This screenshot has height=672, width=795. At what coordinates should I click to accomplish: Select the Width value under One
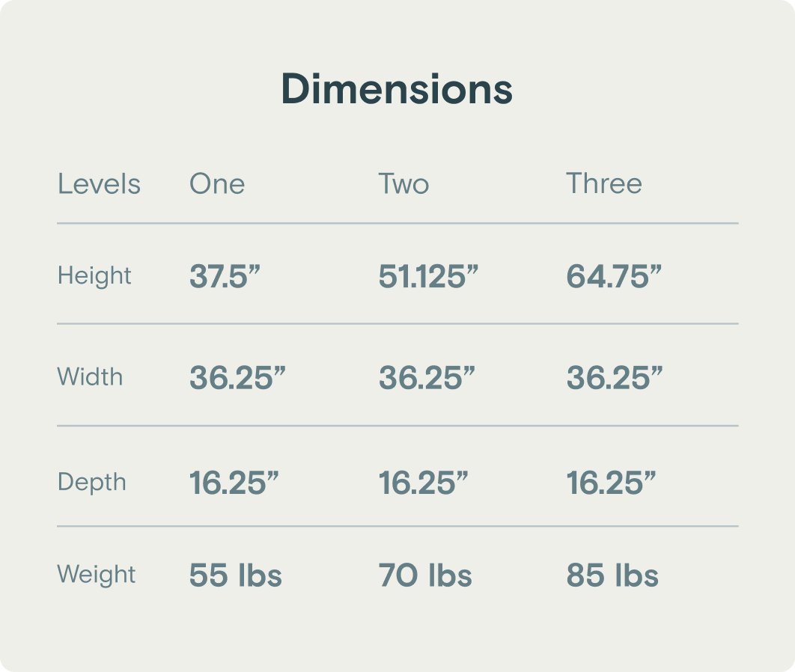coord(237,378)
